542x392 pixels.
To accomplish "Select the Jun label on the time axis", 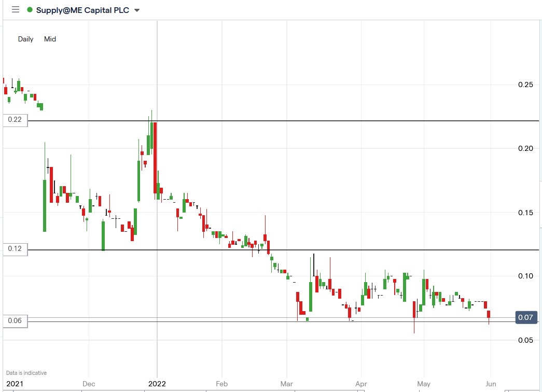I will pyautogui.click(x=490, y=384).
